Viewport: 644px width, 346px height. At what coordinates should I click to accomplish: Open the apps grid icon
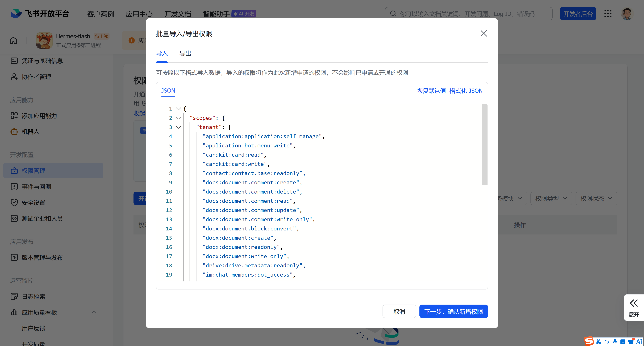click(x=608, y=14)
